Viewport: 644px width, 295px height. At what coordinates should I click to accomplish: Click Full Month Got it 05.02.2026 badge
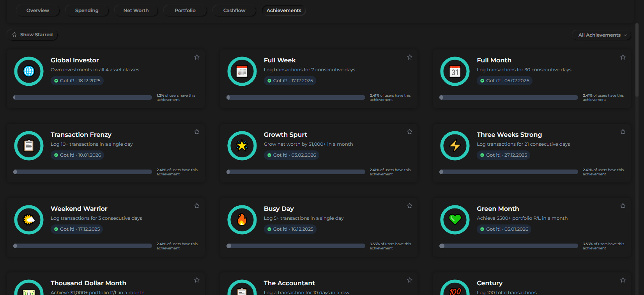pos(504,81)
